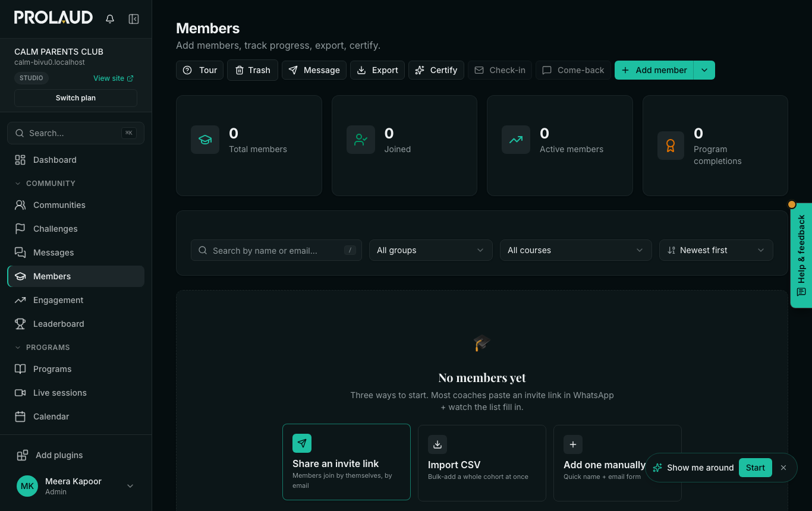Collapse the sidebar panel icon
This screenshot has height=511, width=812.
pyautogui.click(x=134, y=19)
